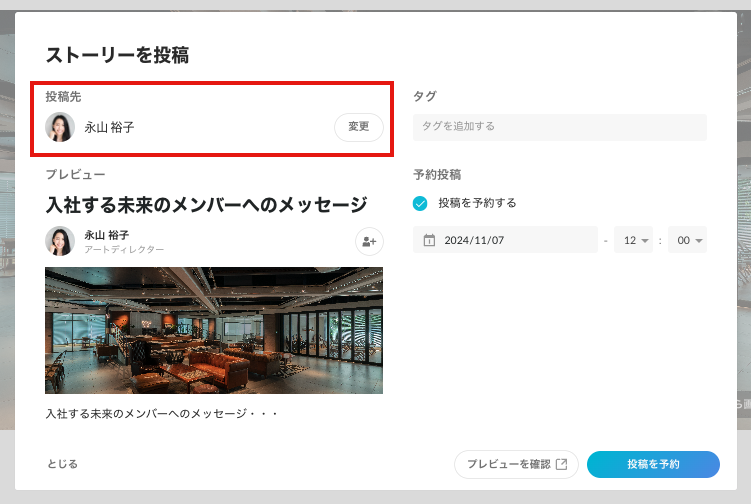Viewport: 751px width, 504px height.
Task: Click 永山 裕子 avatar under 投稿先
Action: (60, 127)
